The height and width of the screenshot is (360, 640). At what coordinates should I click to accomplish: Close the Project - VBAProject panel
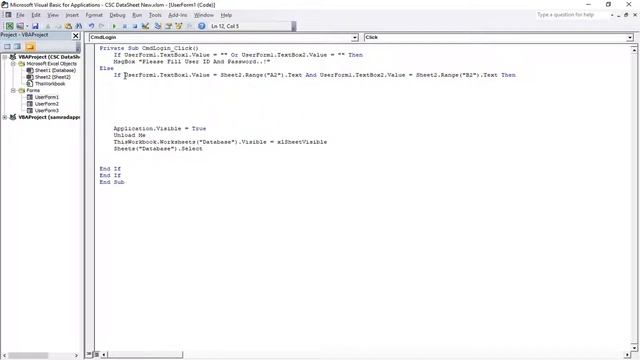point(76,36)
